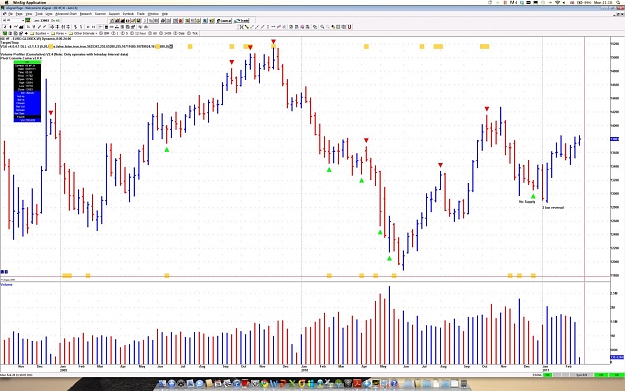Click the 2 bar reversal annotation

553,207
